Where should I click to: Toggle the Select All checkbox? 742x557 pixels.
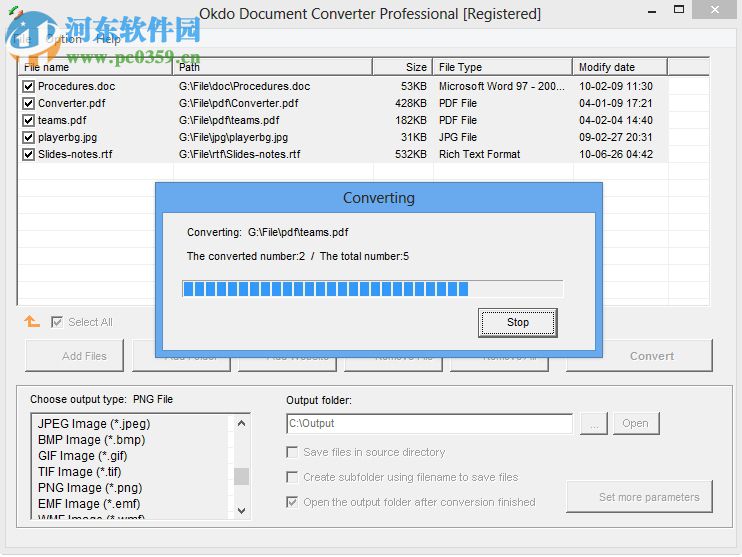coord(57,322)
